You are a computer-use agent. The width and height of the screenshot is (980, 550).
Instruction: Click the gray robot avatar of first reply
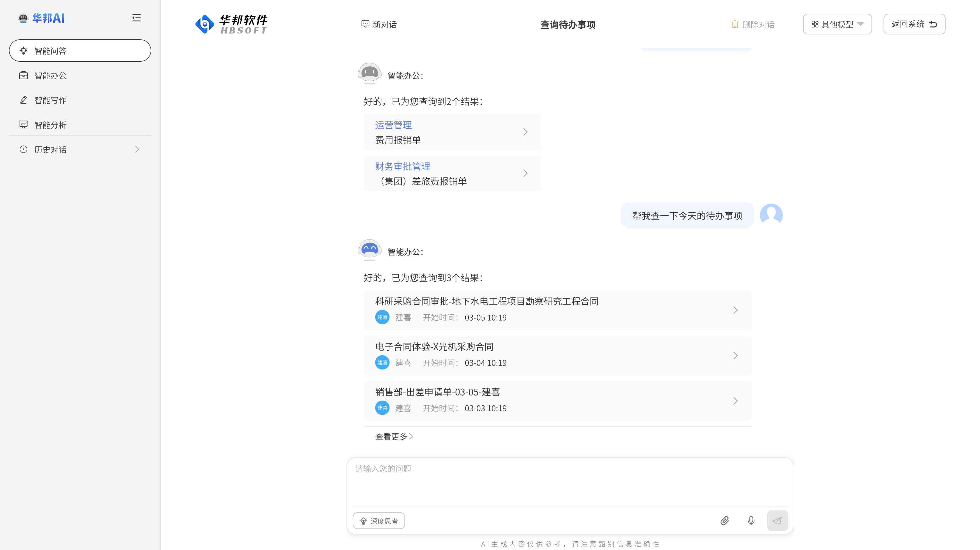click(x=369, y=73)
